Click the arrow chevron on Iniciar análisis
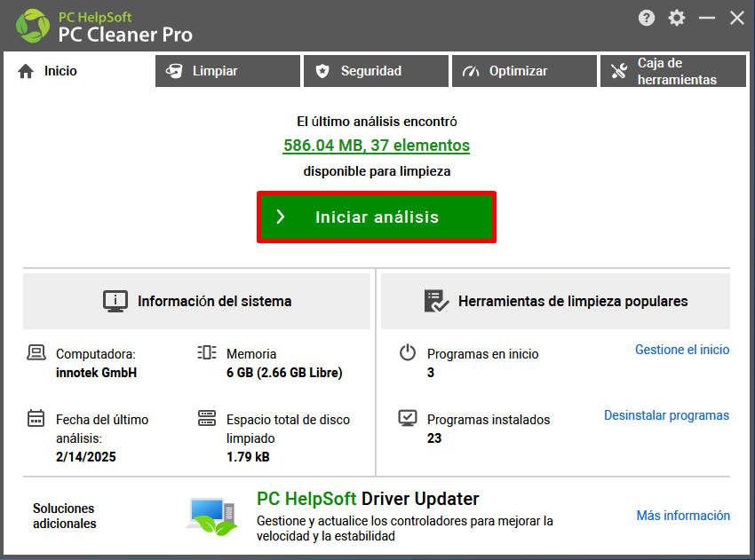Screen dimensions: 755x560 (x=281, y=217)
